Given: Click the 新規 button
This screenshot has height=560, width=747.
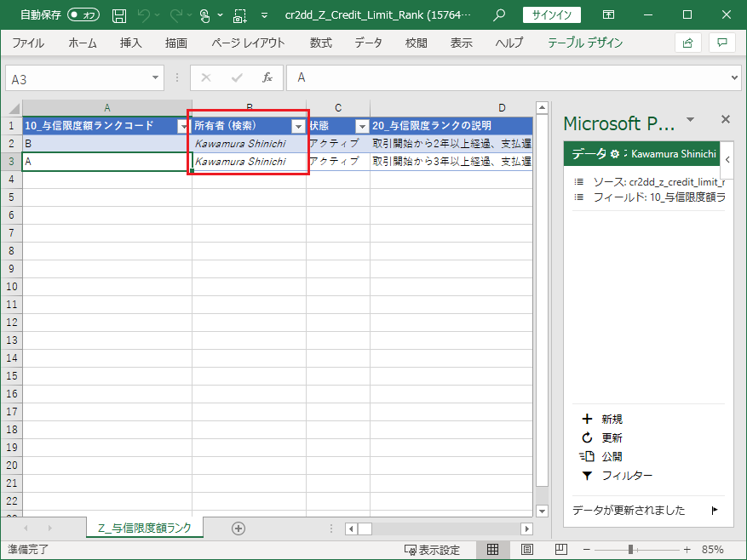Looking at the screenshot, I should point(602,419).
